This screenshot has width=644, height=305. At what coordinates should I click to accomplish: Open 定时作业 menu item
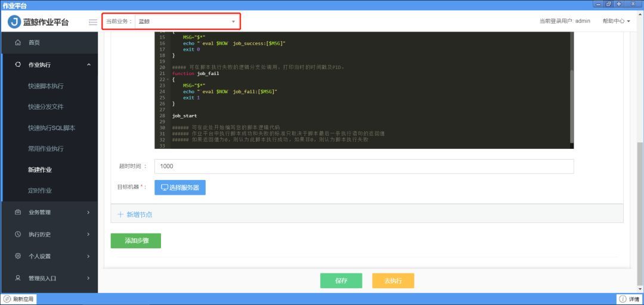[x=40, y=191]
